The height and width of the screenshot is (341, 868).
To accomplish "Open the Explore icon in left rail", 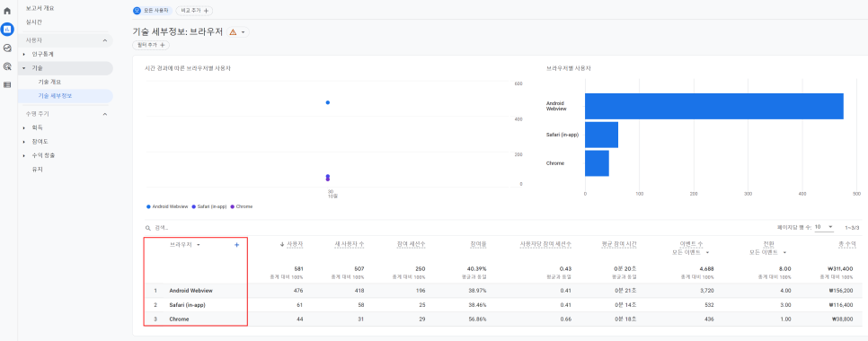I will (x=7, y=48).
